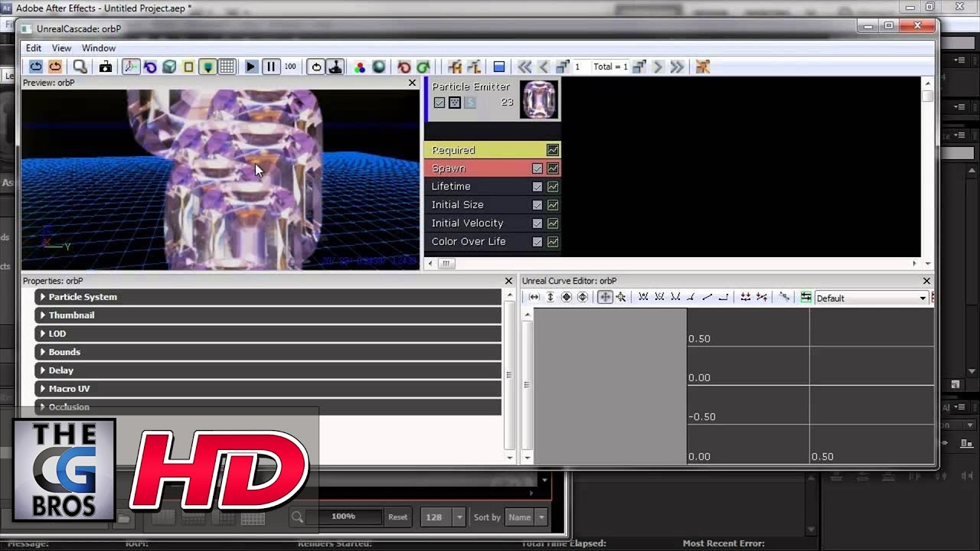Click the Save Thumbnail camera icon

[x=106, y=67]
